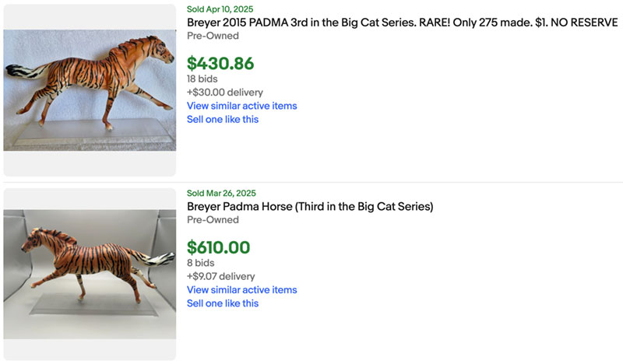Viewport: 623px width, 364px height.
Task: Click the $430.86 sold price
Action: tap(220, 64)
